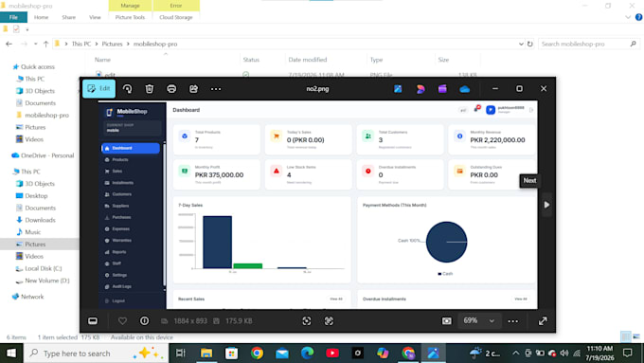Expand the Explorer ribbon chevron
Image resolution: width=644 pixels, height=363 pixels.
[628, 17]
